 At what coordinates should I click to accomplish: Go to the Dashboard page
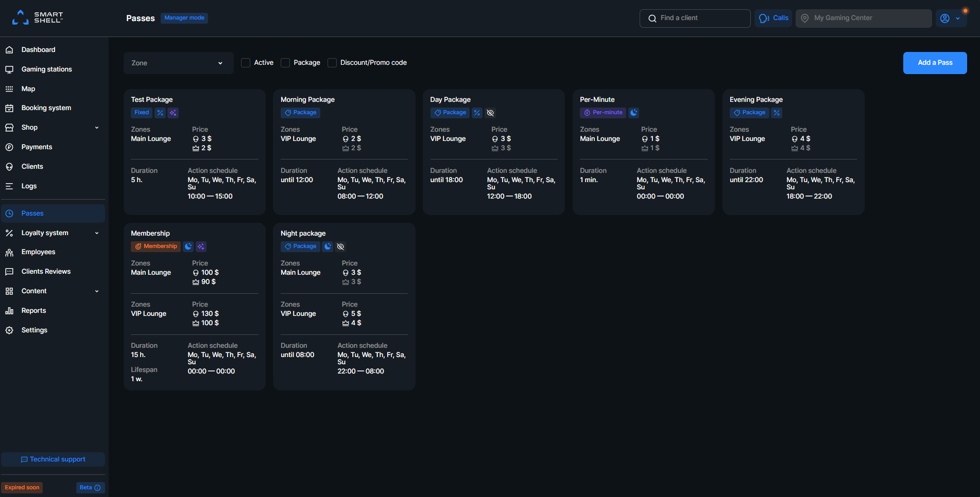point(38,49)
